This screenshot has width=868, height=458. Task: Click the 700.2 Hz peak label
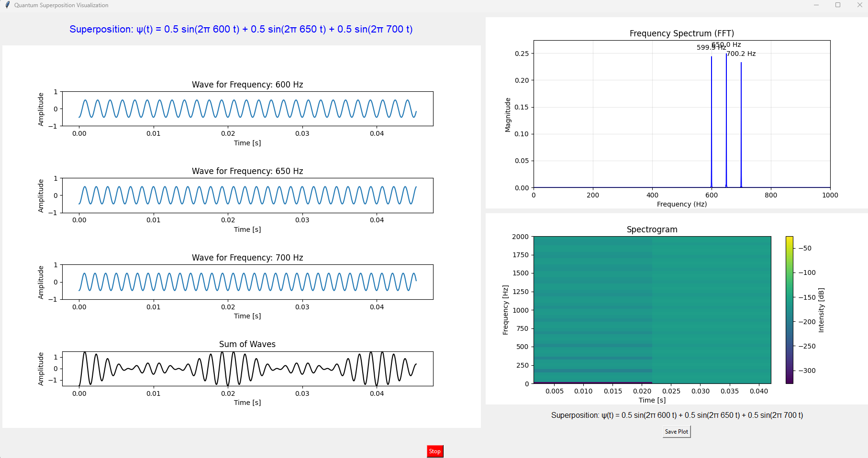tap(741, 54)
